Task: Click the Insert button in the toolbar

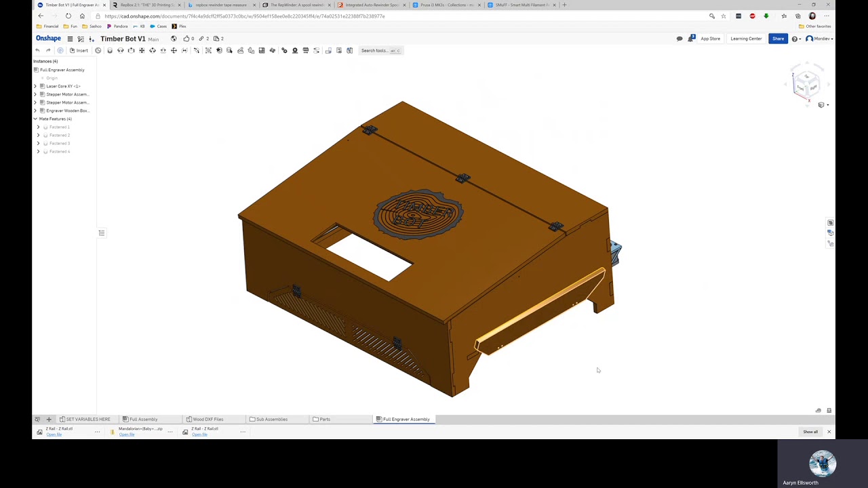Action: [x=79, y=50]
